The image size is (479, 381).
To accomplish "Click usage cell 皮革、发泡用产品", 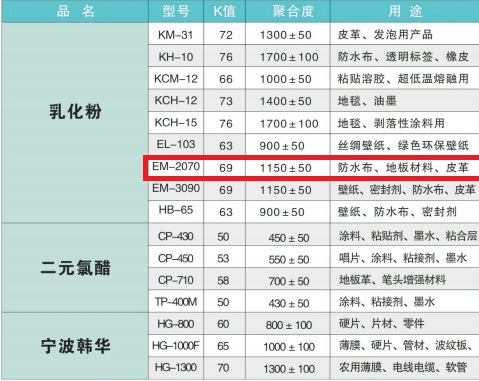I will pos(405,34).
